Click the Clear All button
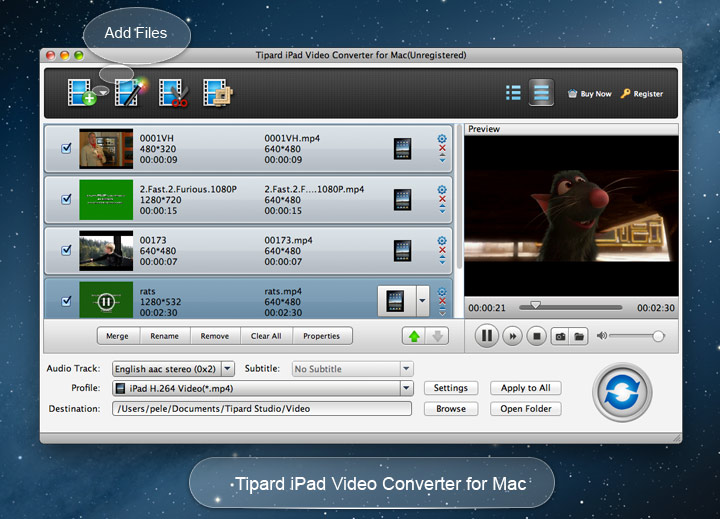720x519 pixels. [266, 336]
